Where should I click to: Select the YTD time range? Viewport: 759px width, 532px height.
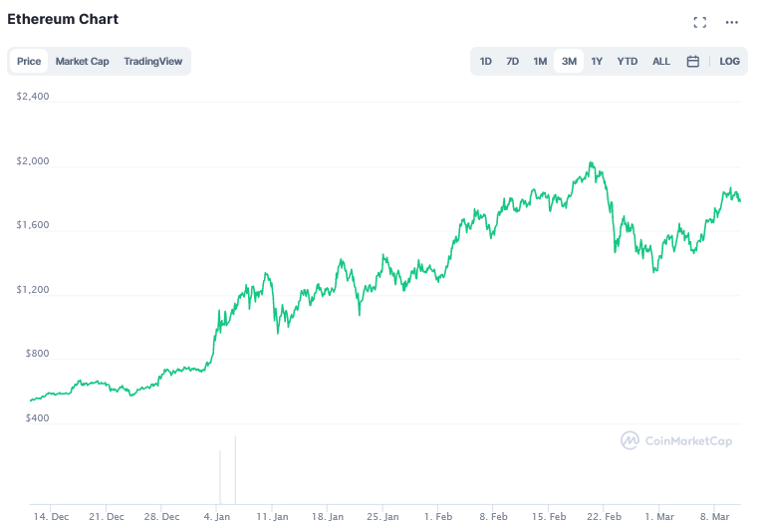click(x=627, y=62)
